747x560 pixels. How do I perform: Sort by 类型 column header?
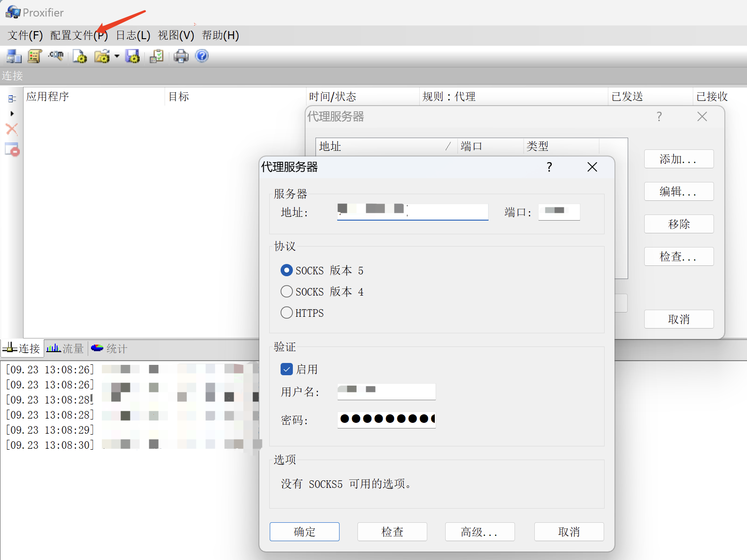[561, 146]
